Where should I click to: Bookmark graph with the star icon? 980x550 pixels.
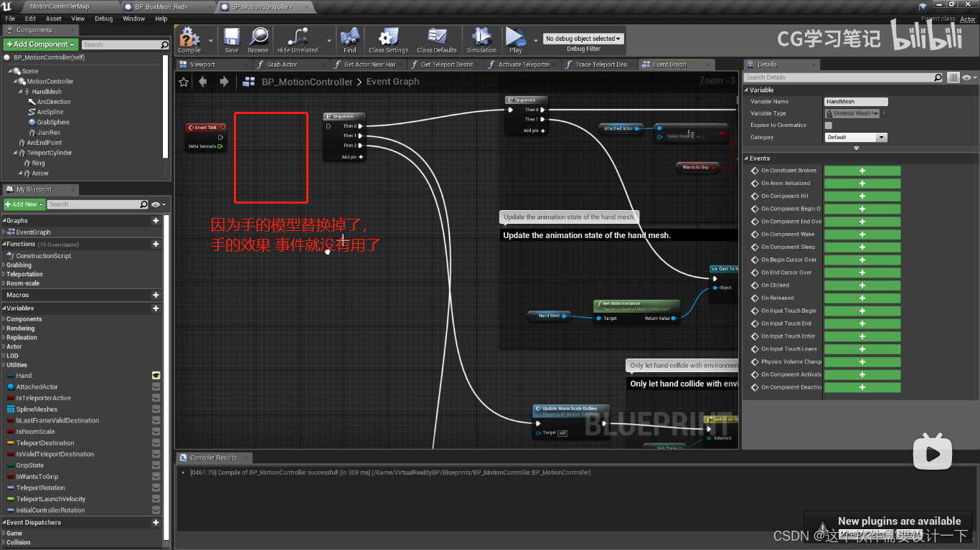(x=184, y=82)
